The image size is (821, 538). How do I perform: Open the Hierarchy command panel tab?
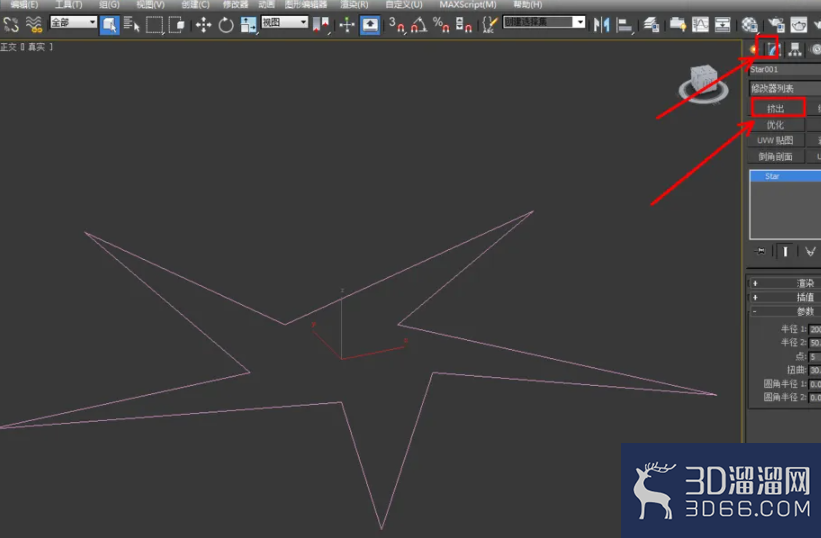795,50
